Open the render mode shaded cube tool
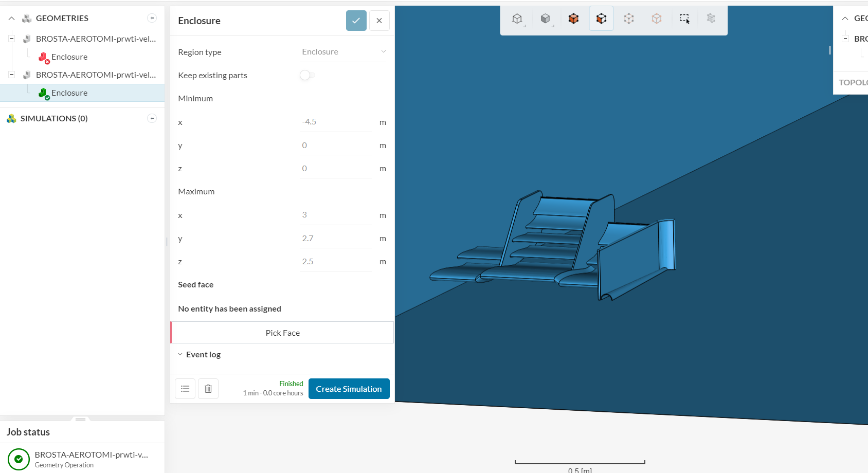 pyautogui.click(x=546, y=19)
